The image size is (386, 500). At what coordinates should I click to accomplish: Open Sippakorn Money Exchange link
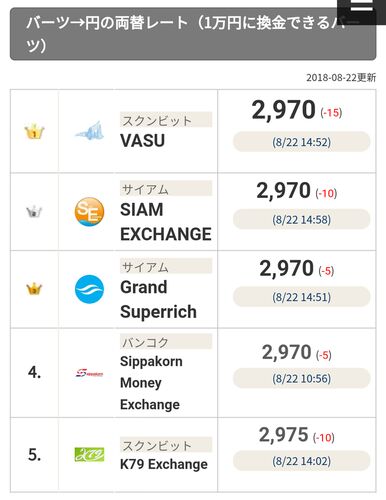coord(151,383)
